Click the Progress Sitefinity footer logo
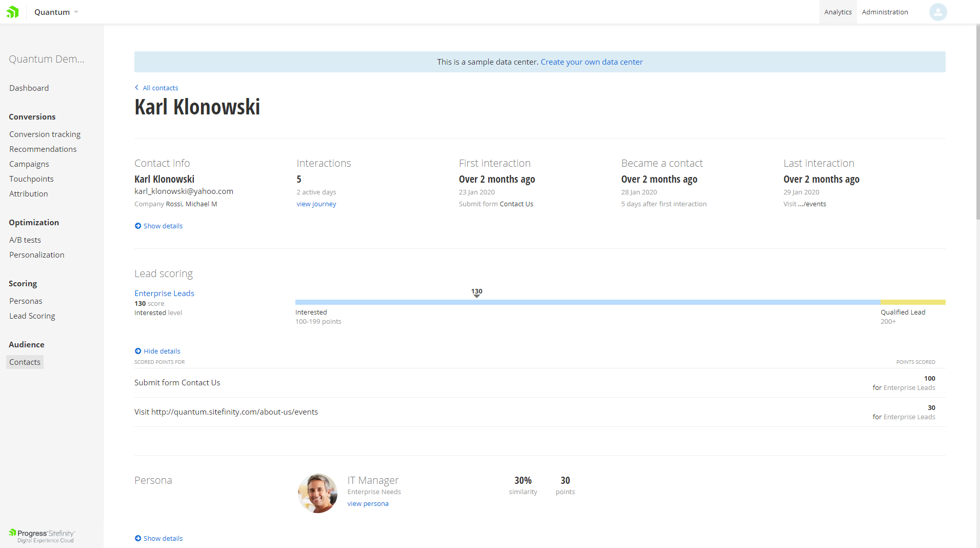The width and height of the screenshot is (980, 548). [42, 536]
